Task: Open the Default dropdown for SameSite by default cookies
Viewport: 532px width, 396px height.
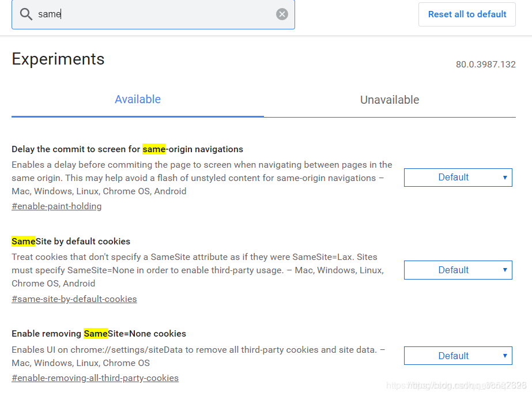Action: (458, 270)
